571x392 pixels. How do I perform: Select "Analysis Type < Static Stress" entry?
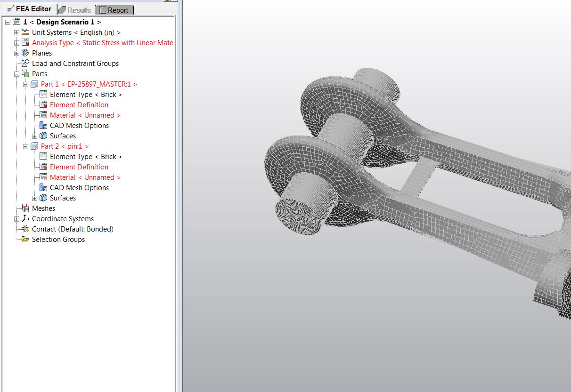[x=103, y=43]
